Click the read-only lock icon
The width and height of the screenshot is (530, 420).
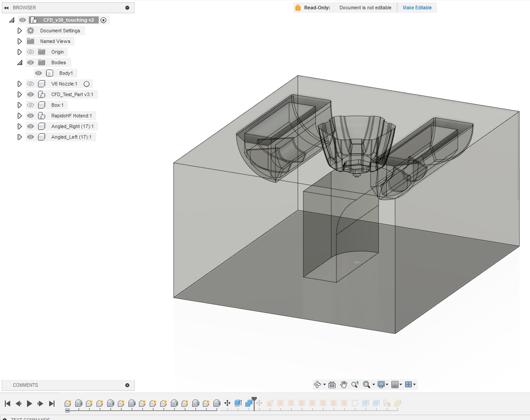tap(298, 8)
